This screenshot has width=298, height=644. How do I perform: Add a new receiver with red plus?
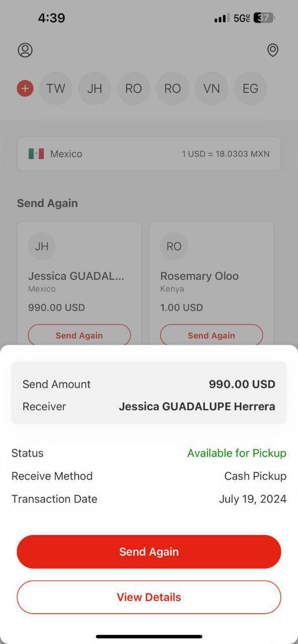tap(25, 89)
